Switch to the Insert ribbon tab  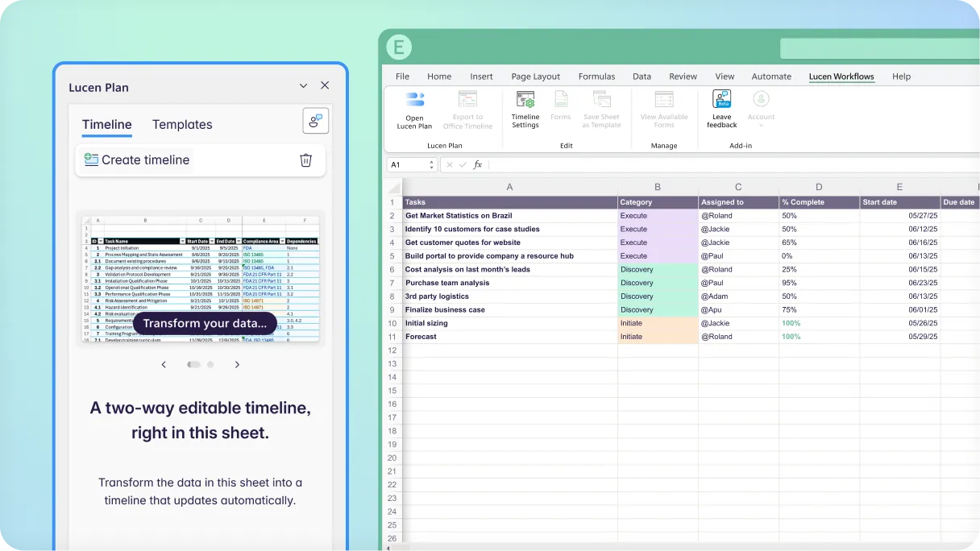481,77
